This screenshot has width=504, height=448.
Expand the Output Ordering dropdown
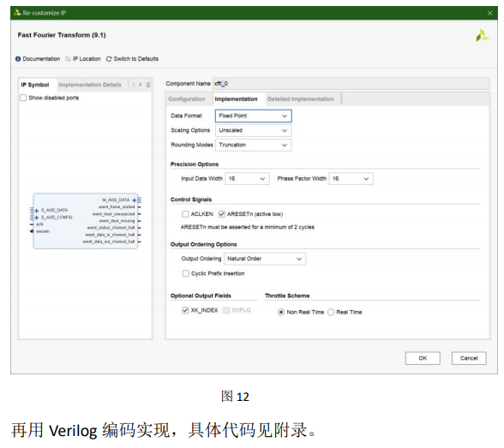coord(265,259)
